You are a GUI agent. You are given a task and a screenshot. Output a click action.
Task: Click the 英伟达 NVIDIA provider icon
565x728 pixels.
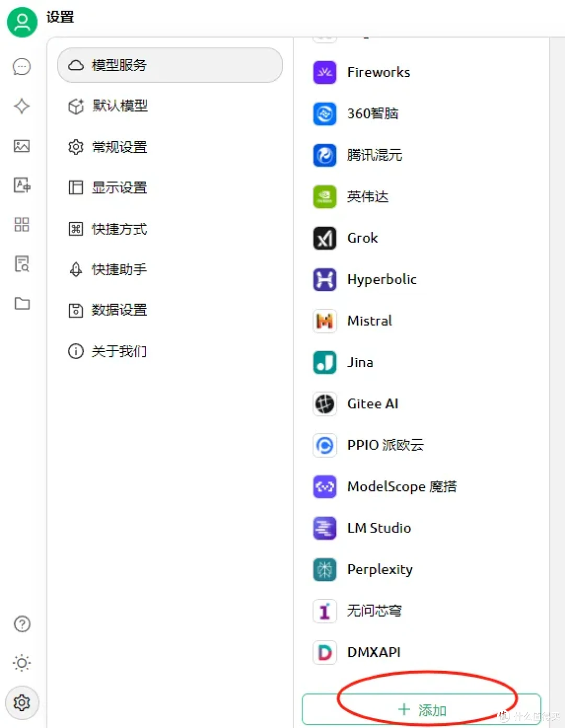point(325,196)
